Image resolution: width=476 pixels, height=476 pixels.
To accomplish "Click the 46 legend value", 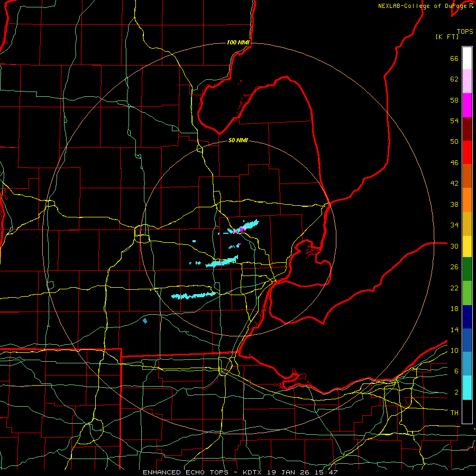I will coord(454,163).
